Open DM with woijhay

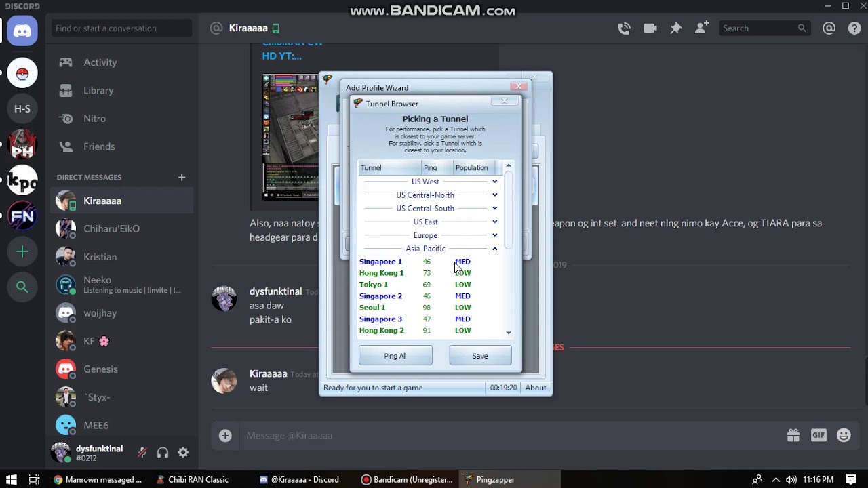[122, 313]
